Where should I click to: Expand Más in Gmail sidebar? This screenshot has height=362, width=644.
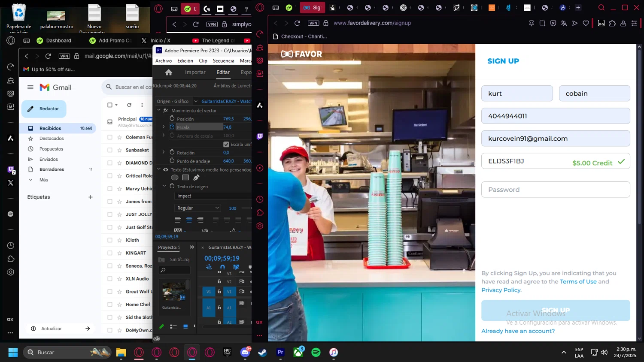tap(43, 180)
